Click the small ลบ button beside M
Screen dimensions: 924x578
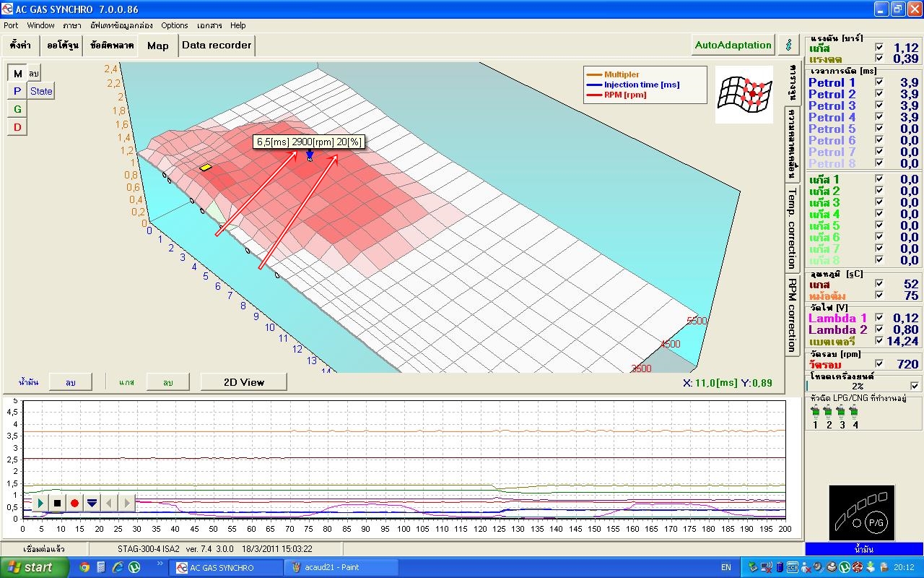point(34,74)
